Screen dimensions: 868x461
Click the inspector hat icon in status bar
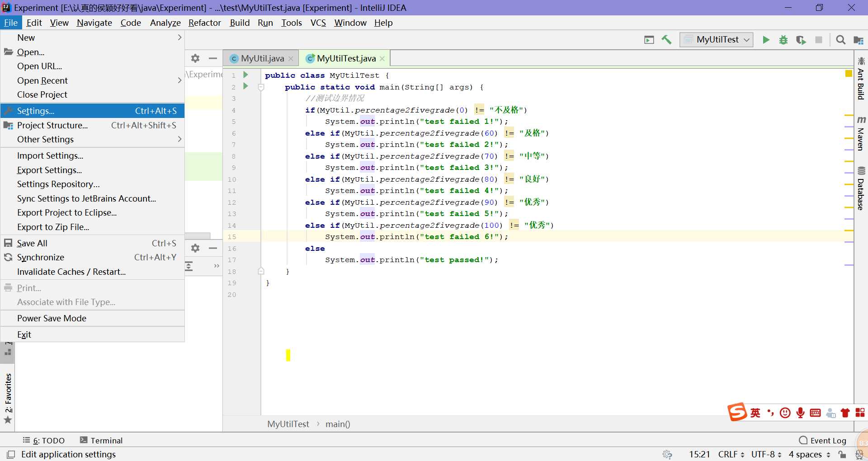tap(859, 455)
